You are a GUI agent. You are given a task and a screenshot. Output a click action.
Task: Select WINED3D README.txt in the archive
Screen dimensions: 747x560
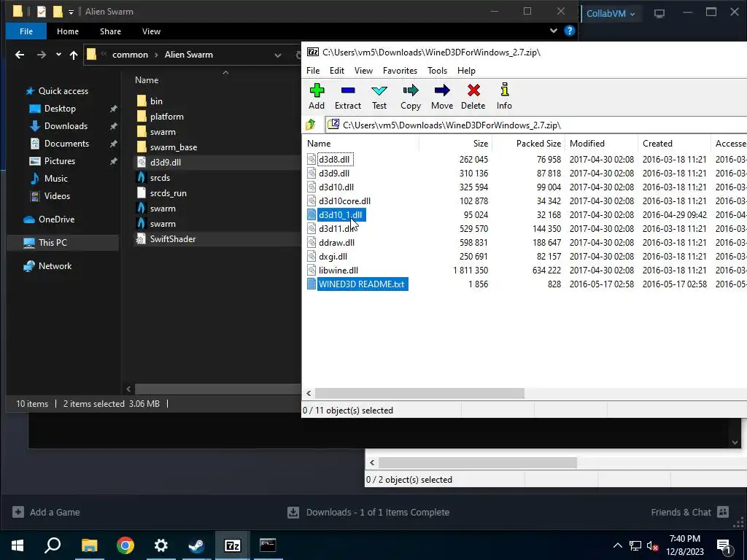tap(362, 284)
